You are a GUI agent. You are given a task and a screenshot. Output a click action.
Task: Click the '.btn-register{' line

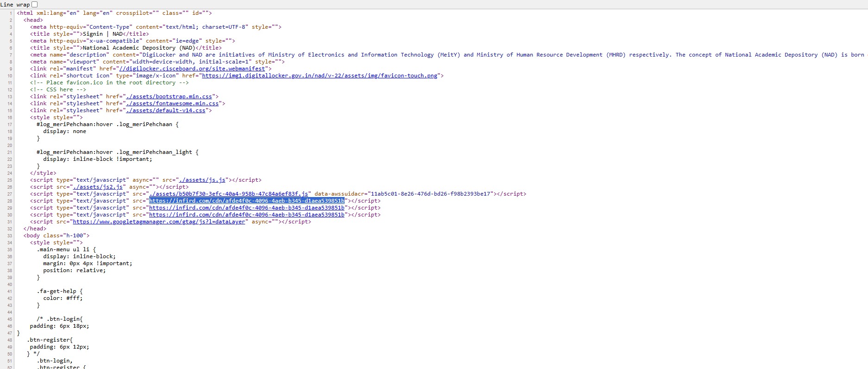coord(50,340)
